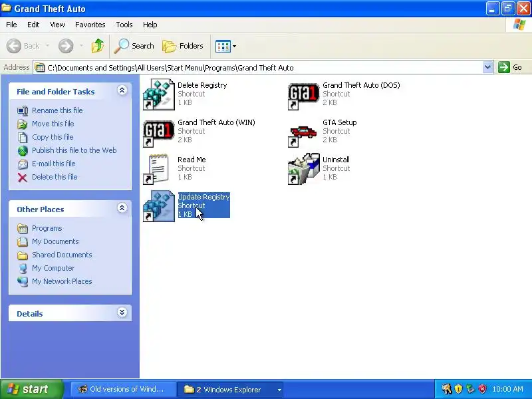Select the Delete Registry shortcut icon
The width and height of the screenshot is (532, 399).
159,94
